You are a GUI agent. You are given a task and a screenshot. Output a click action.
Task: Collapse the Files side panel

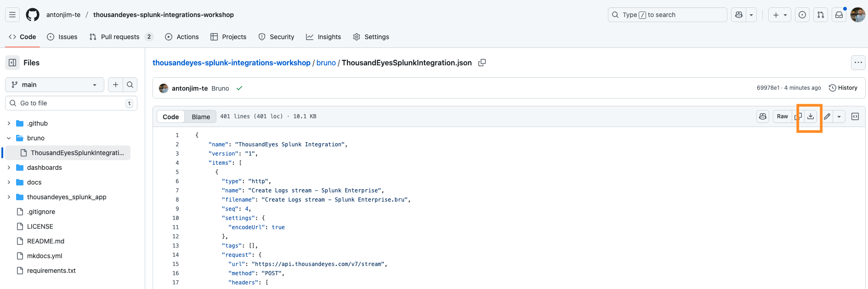[x=12, y=63]
